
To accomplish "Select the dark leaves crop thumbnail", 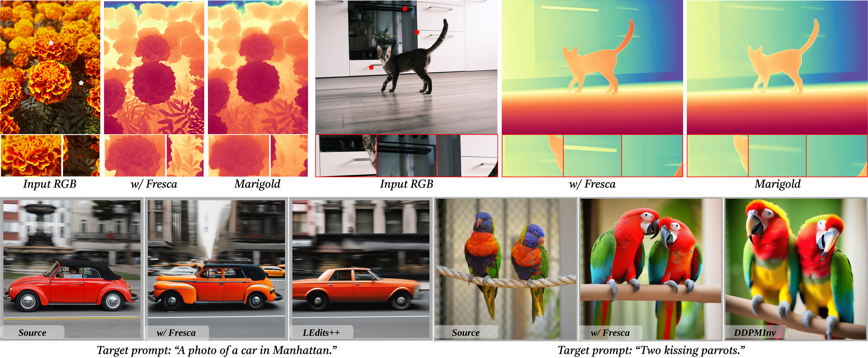I will [82, 155].
